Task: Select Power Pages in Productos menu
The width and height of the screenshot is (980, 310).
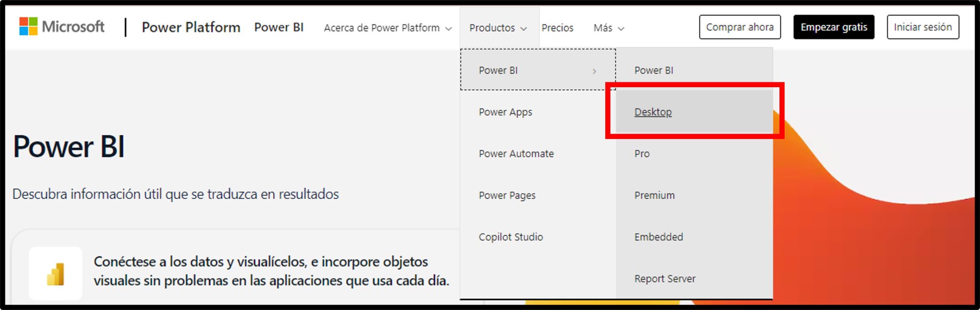Action: tap(507, 195)
